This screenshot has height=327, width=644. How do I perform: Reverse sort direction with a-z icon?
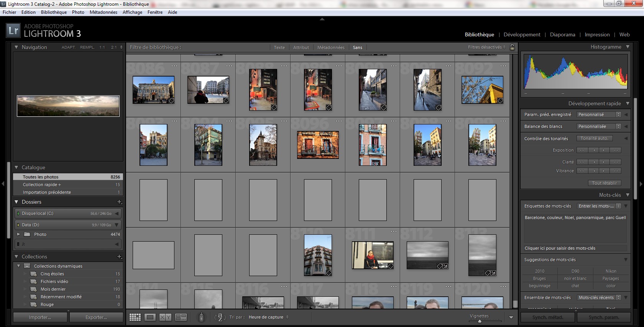coord(220,317)
